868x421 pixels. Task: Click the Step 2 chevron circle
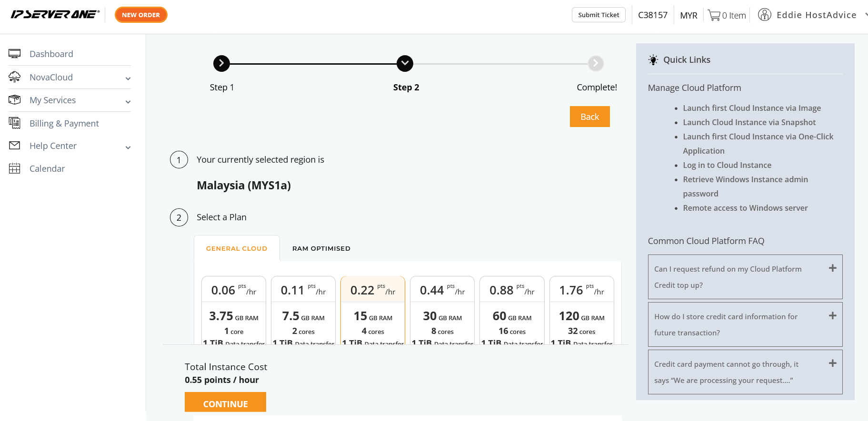tap(405, 63)
